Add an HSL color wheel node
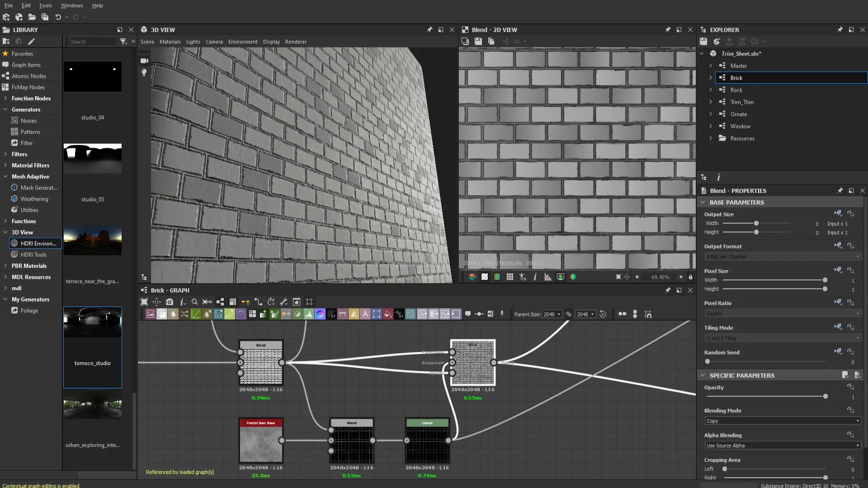This screenshot has width=868, height=488. (320, 314)
